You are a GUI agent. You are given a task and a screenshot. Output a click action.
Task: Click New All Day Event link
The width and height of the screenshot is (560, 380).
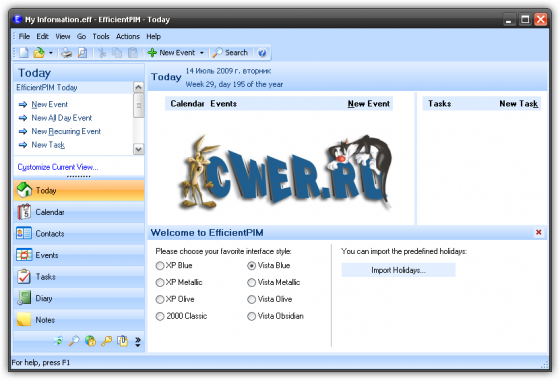point(61,118)
